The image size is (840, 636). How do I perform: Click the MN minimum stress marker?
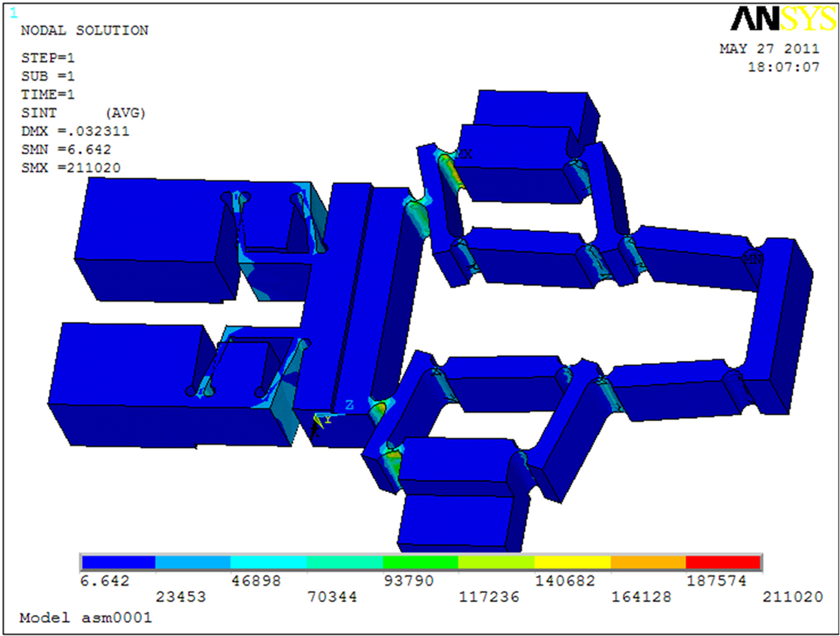(x=753, y=259)
